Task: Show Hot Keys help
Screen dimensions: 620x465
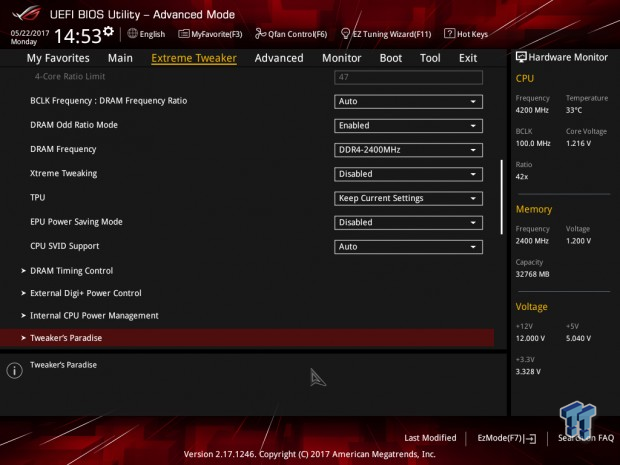Action: coord(466,34)
